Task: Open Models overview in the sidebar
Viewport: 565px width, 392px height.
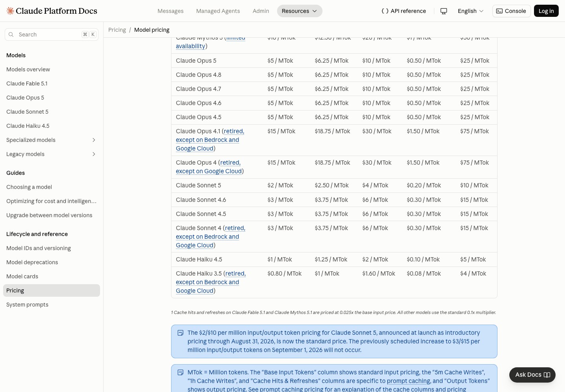Action: pyautogui.click(x=51, y=69)
